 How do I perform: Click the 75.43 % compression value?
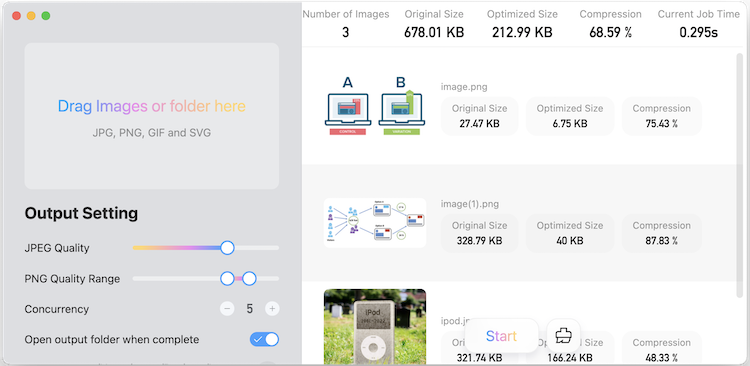pos(662,124)
